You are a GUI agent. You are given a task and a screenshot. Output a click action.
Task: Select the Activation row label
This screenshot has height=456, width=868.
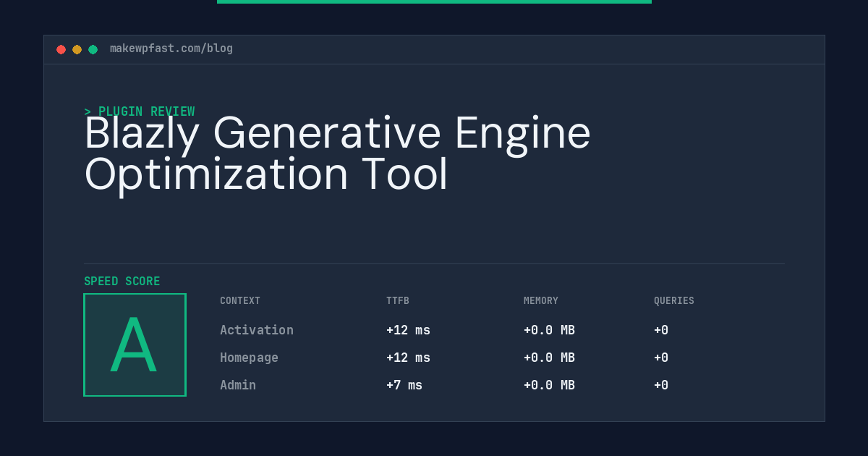point(257,330)
